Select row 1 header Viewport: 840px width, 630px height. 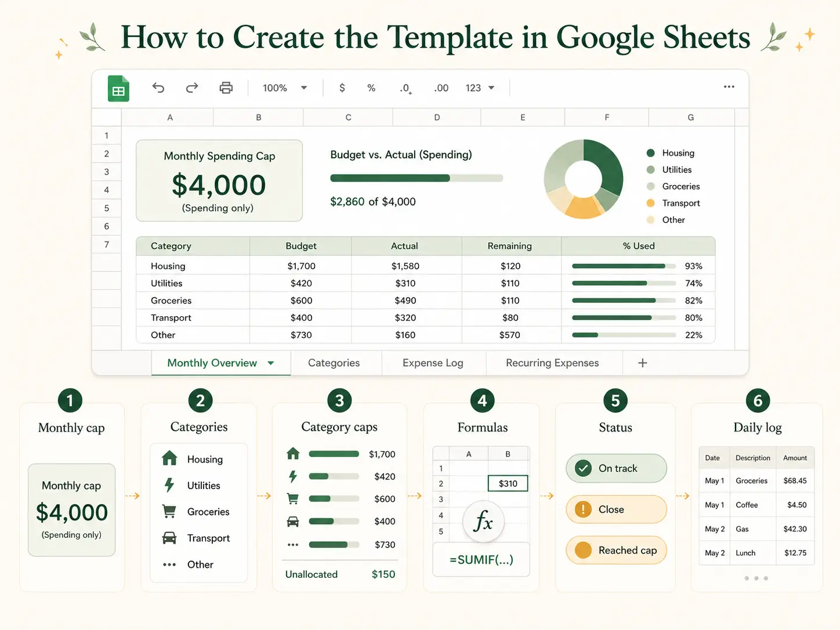click(x=107, y=136)
